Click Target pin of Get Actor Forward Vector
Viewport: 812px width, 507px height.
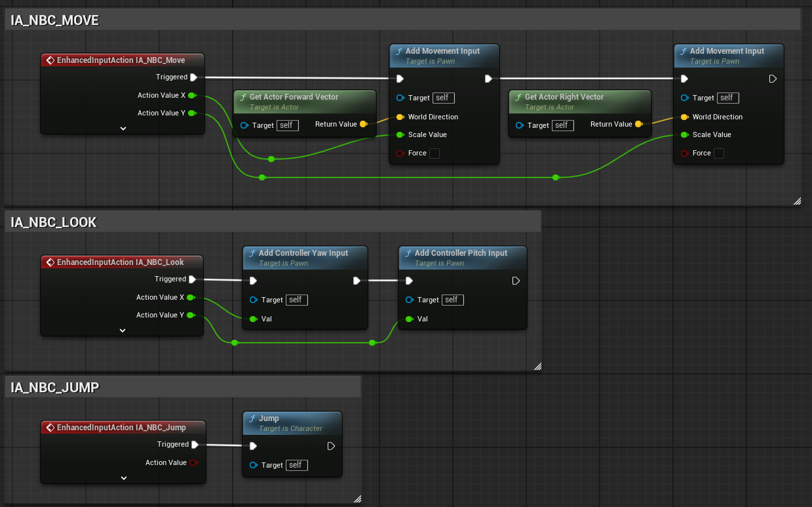coord(244,125)
